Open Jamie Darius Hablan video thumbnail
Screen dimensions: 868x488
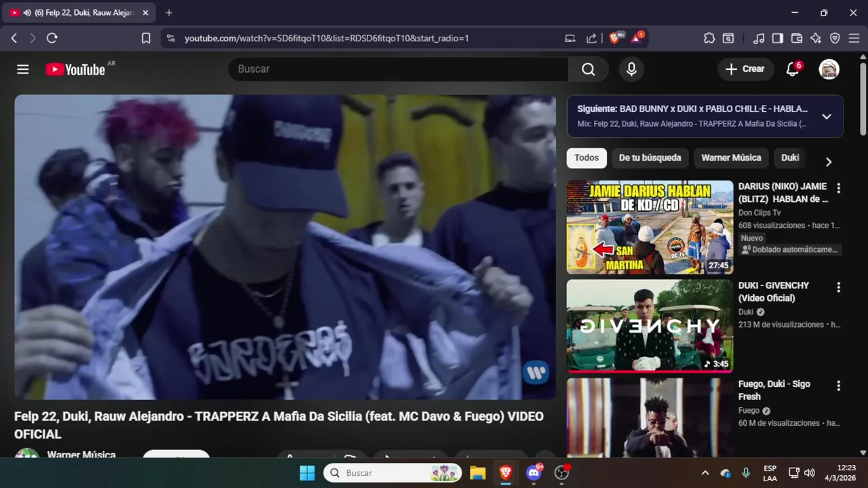[650, 227]
